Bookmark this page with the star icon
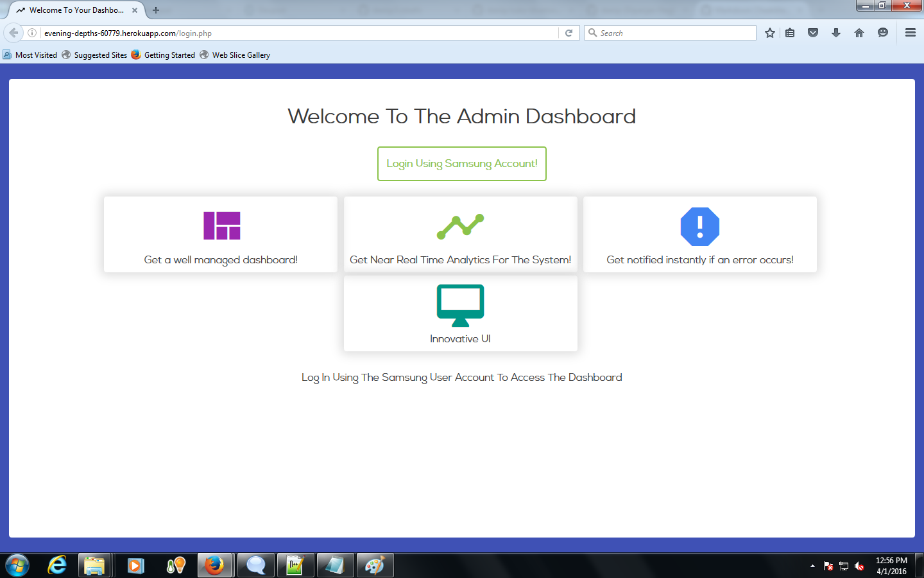 coord(770,33)
